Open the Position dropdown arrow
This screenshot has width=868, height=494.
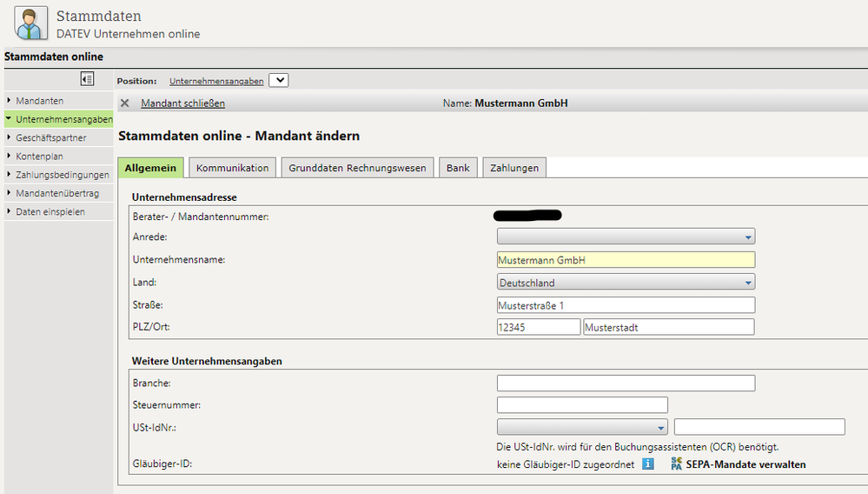(x=278, y=81)
